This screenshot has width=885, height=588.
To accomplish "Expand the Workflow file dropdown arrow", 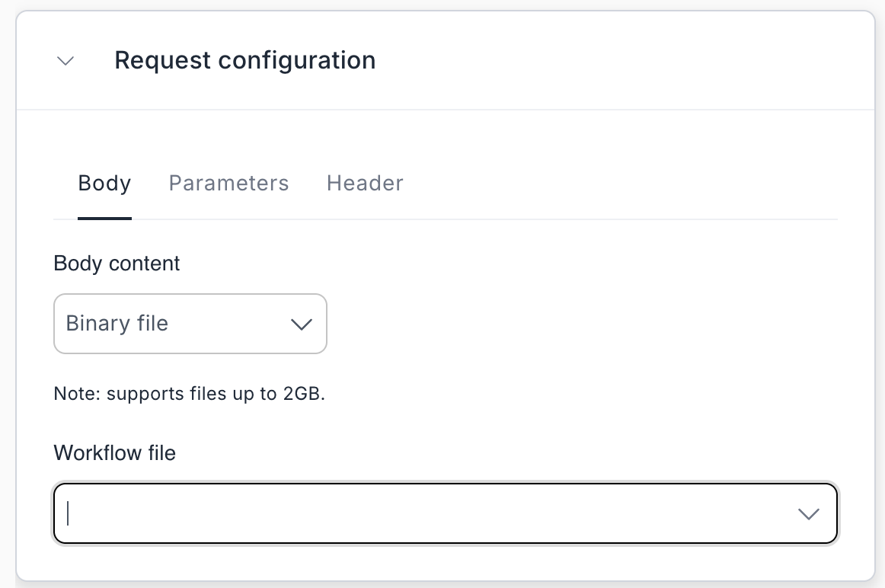I will tap(808, 514).
